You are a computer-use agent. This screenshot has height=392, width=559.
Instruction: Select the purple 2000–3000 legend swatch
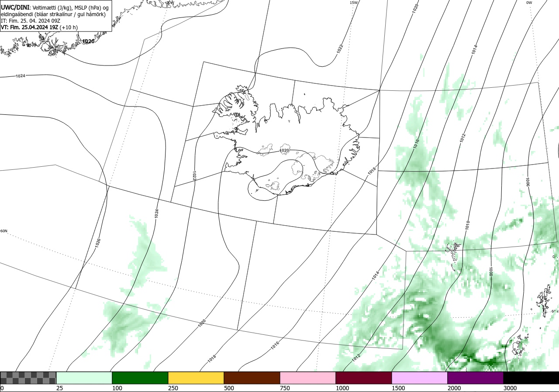(476, 378)
